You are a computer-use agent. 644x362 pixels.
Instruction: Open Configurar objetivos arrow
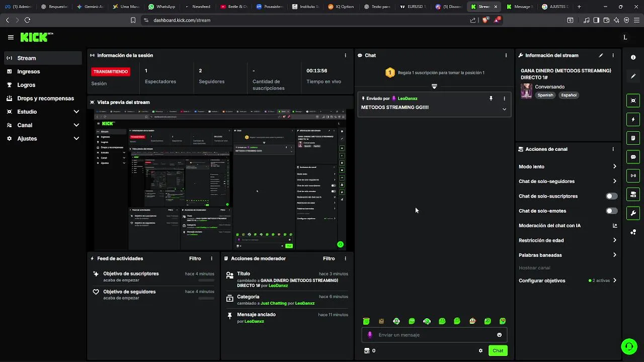click(x=614, y=281)
